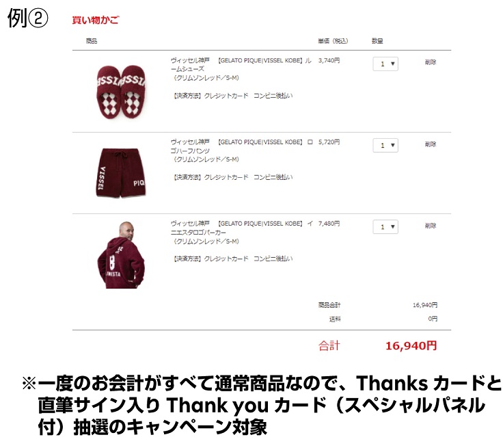Select the crimson half pants thumbnail
503x448 pixels.
pos(121,173)
